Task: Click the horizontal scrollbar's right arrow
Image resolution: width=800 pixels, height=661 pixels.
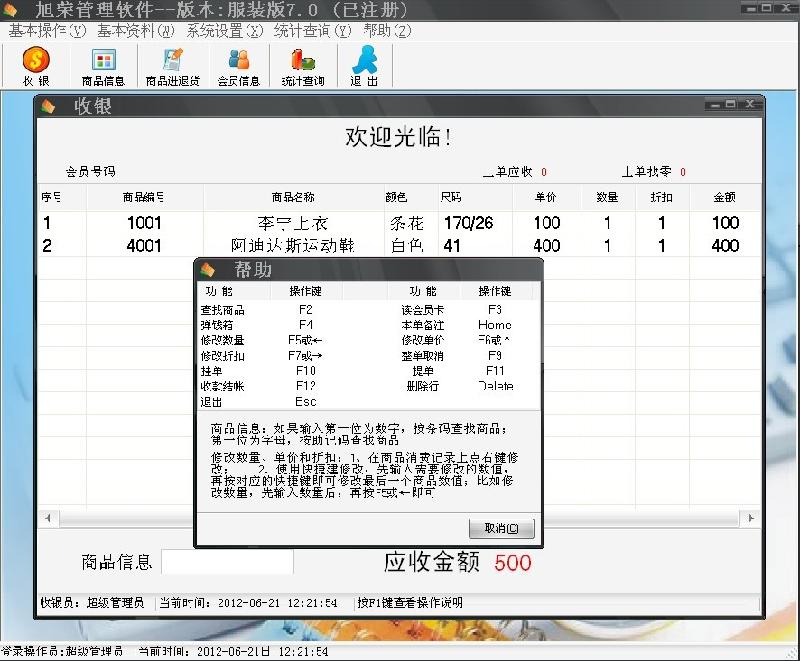Action: coord(751,518)
